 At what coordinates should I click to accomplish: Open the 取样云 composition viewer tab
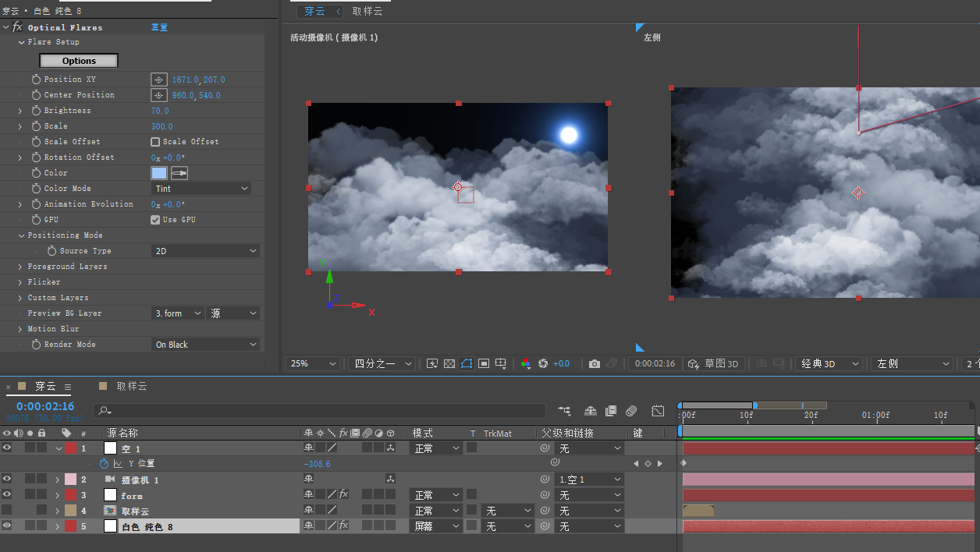click(367, 11)
